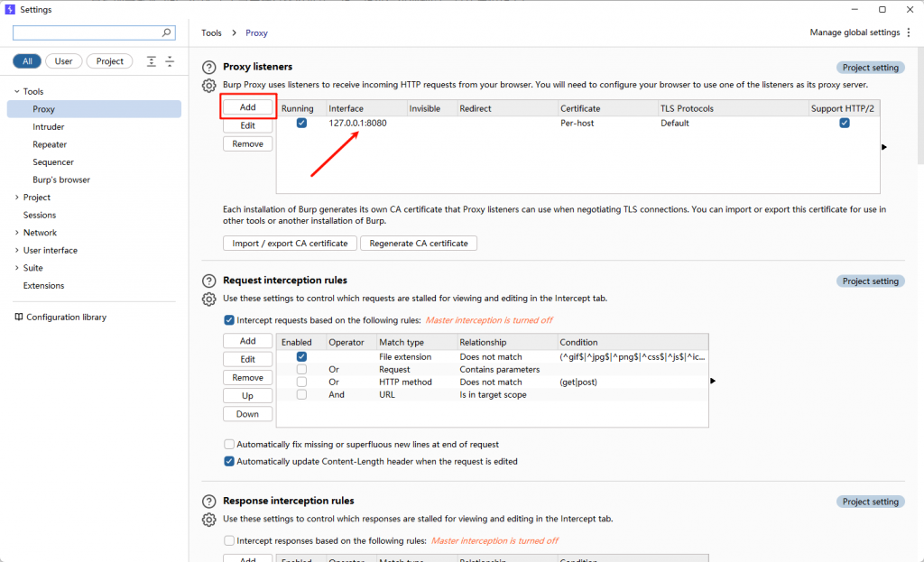Click Project setting badge for Request interception rules

871,281
